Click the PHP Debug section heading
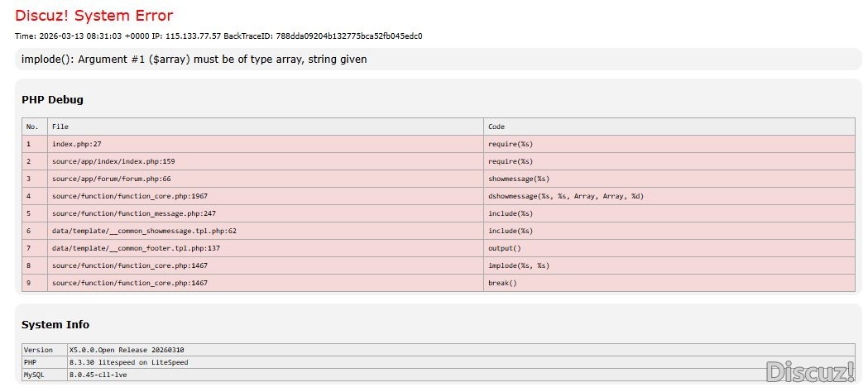Viewport: 868px width, 392px height. pyautogui.click(x=52, y=100)
